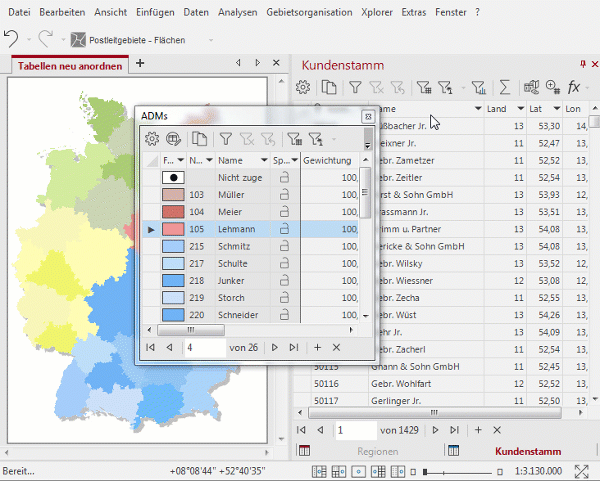Pin the Kundenstamm panel

tap(583, 64)
